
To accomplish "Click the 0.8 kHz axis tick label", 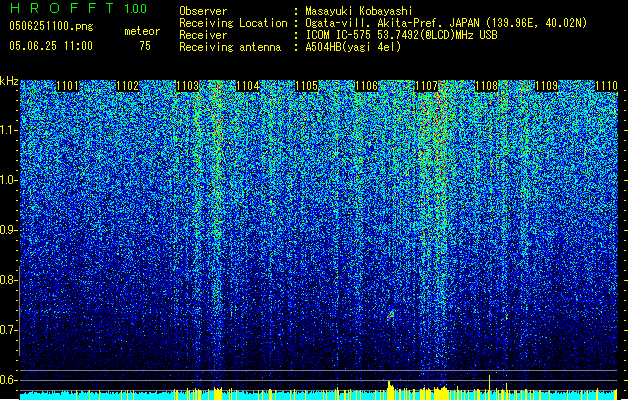I will click(x=9, y=280).
